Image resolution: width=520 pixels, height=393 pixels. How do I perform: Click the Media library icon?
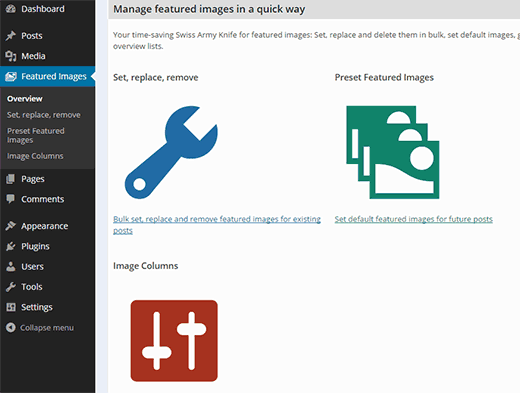point(11,56)
